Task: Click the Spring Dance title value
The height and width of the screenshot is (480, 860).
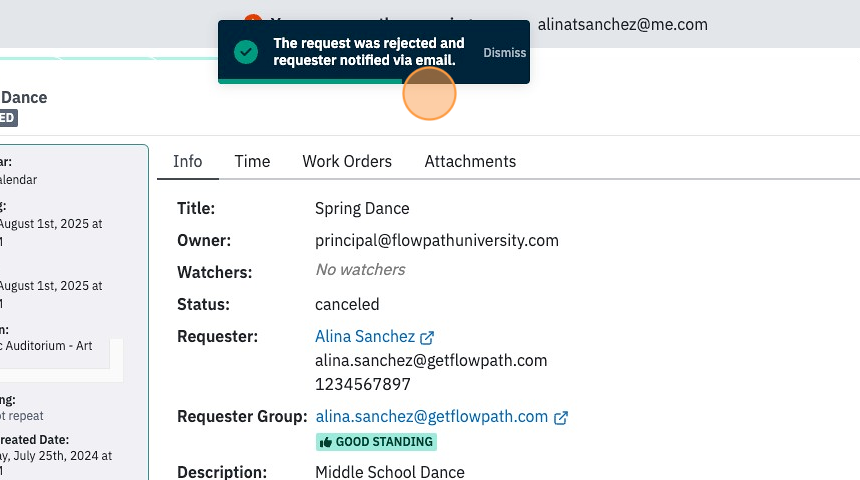Action: pos(362,208)
